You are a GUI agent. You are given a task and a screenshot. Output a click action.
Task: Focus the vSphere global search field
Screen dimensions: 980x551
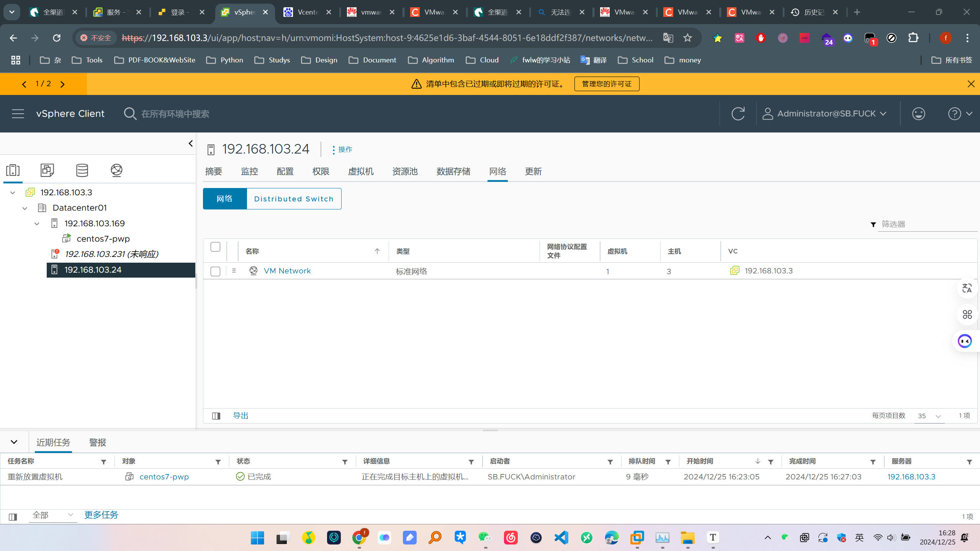click(175, 114)
